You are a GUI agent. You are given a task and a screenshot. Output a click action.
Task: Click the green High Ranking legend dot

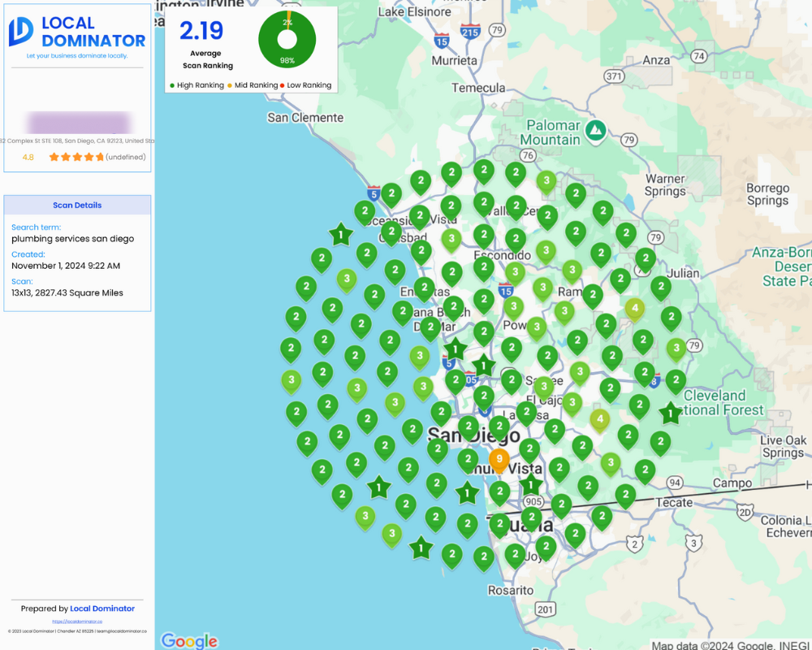tap(172, 85)
